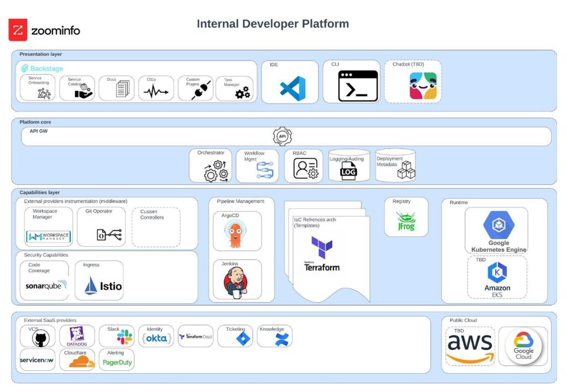Click the AWS public cloud logo
Viewport: 566px width, 392px height.
point(470,348)
